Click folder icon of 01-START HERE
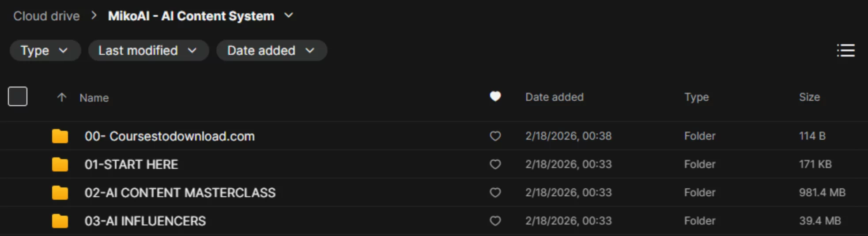 pos(60,164)
